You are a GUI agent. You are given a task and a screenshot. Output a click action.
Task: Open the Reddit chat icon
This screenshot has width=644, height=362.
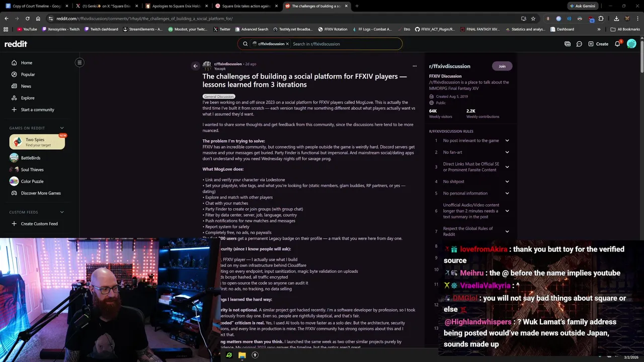tap(579, 44)
